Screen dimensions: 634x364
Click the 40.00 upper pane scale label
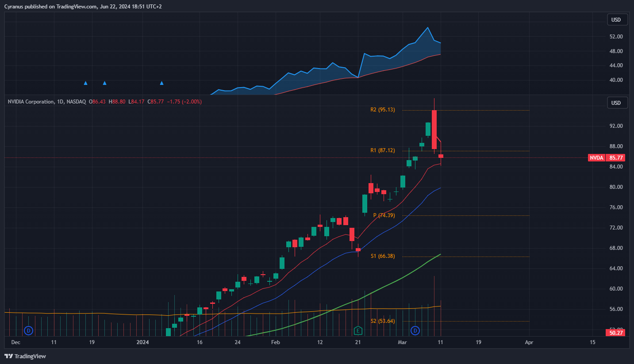coord(617,80)
